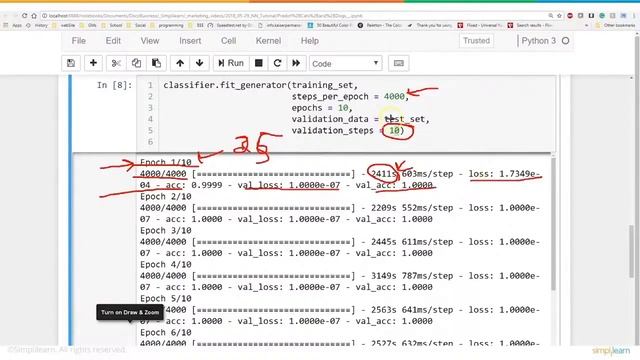Open the File menu
This screenshot has height=360, width=640.
tap(79, 41)
